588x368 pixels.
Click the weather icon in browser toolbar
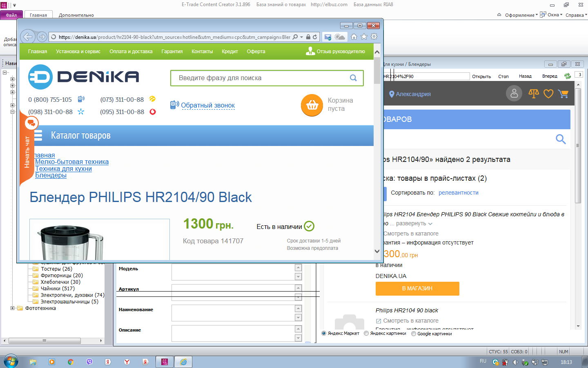tap(340, 37)
